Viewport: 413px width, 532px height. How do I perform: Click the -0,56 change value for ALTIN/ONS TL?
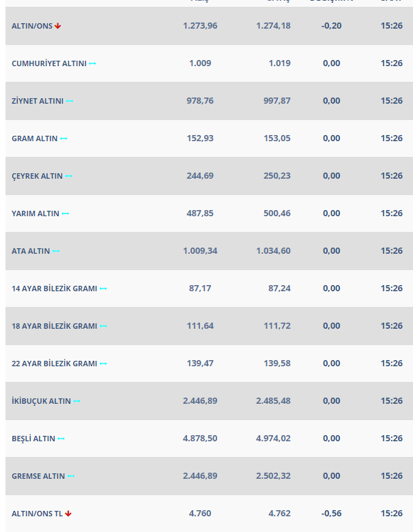[x=332, y=514]
